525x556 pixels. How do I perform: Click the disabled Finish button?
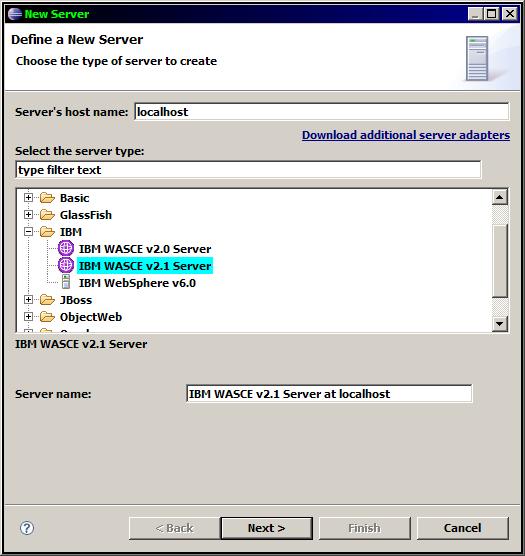[364, 528]
